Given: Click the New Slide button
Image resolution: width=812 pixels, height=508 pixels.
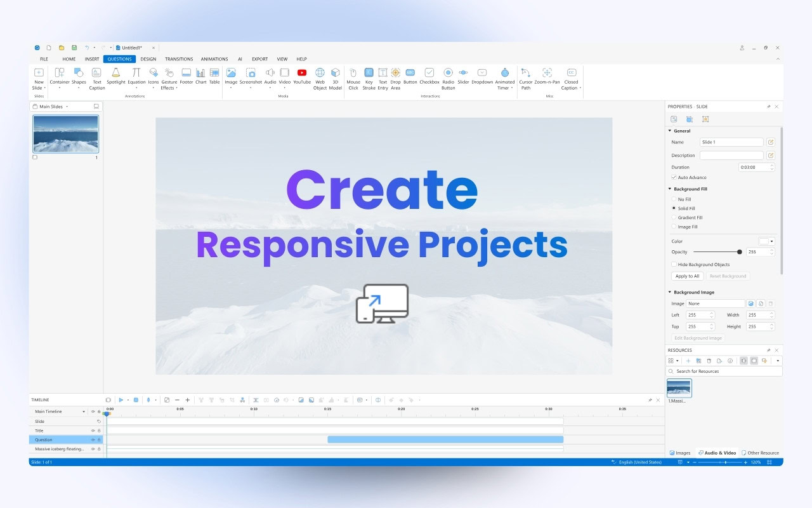Looking at the screenshot, I should 39,79.
